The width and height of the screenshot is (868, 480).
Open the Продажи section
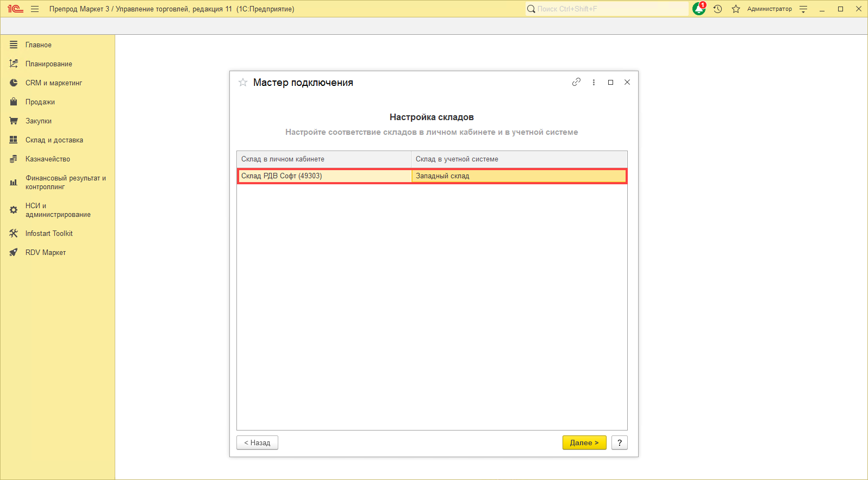click(x=40, y=102)
